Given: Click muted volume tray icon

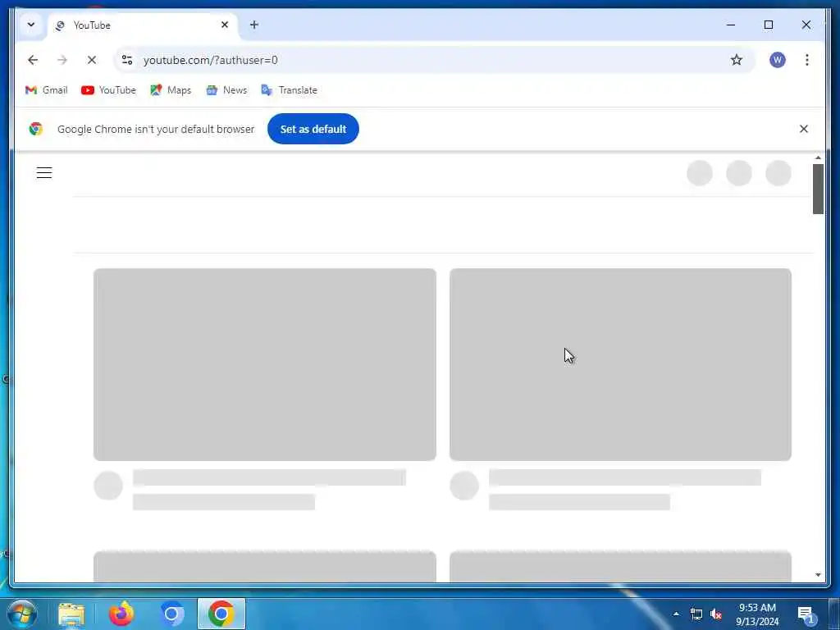Looking at the screenshot, I should [x=715, y=614].
